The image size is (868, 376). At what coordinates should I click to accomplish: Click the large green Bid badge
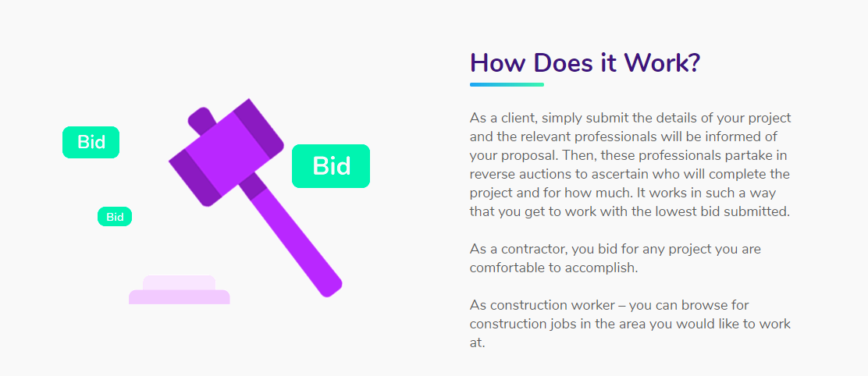click(x=331, y=166)
